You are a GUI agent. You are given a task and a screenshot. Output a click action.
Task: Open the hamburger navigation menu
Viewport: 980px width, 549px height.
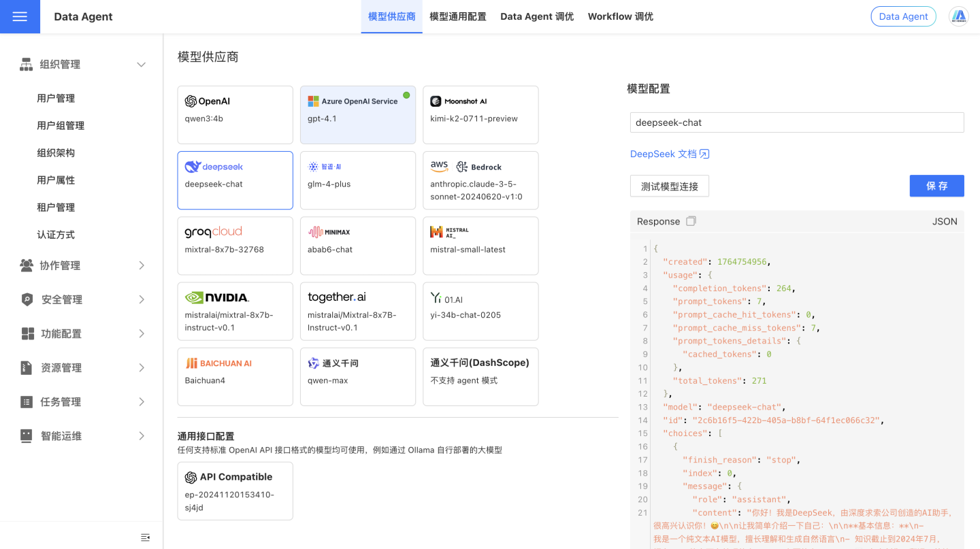coord(20,16)
